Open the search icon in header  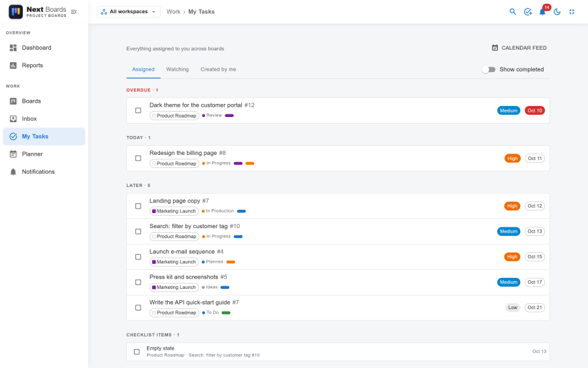point(513,12)
